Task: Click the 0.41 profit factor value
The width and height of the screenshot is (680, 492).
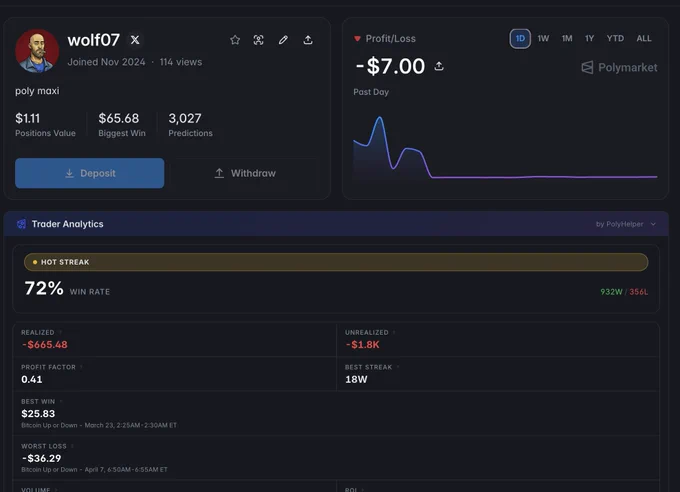Action: pyautogui.click(x=32, y=380)
